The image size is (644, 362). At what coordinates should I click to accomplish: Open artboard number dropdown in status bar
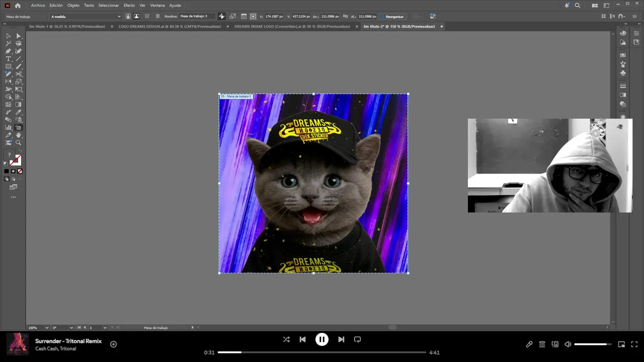[105, 328]
